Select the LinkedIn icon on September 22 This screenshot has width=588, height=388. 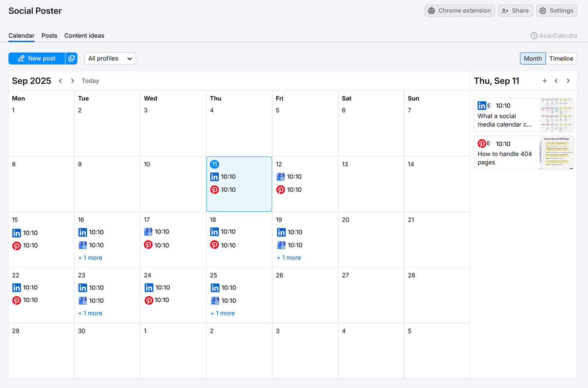pos(17,287)
